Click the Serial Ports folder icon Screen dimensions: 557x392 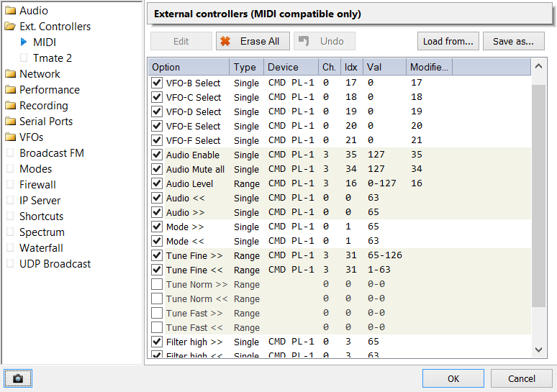pyautogui.click(x=10, y=121)
